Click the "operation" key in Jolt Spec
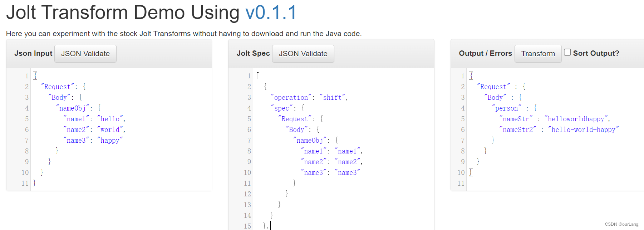644x230 pixels. (291, 97)
